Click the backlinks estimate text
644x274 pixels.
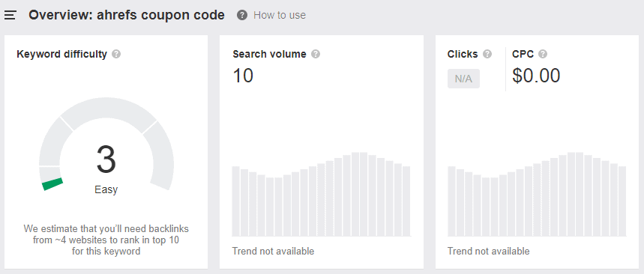106,240
